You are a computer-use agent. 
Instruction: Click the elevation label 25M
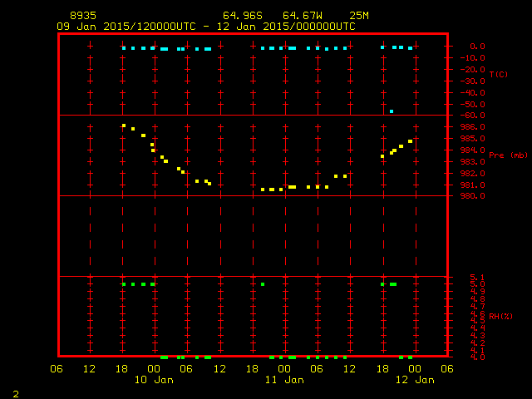[x=359, y=16]
